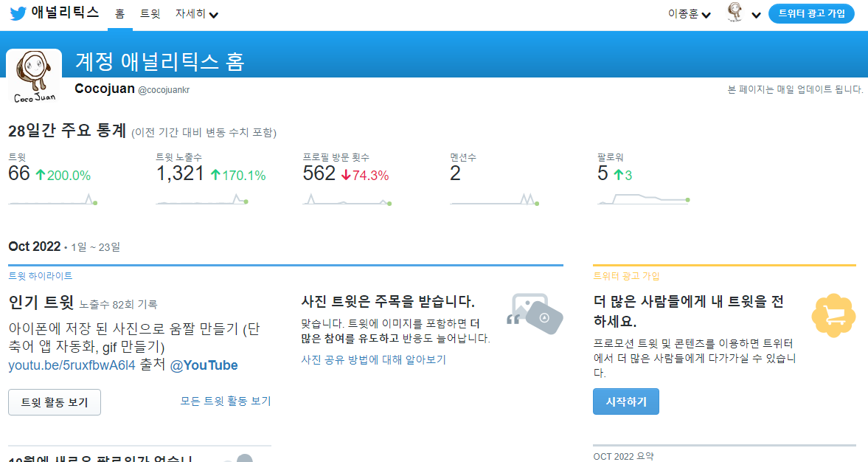
Task: Click the orange 트위터 광고 가입 section label
Action: click(x=626, y=276)
